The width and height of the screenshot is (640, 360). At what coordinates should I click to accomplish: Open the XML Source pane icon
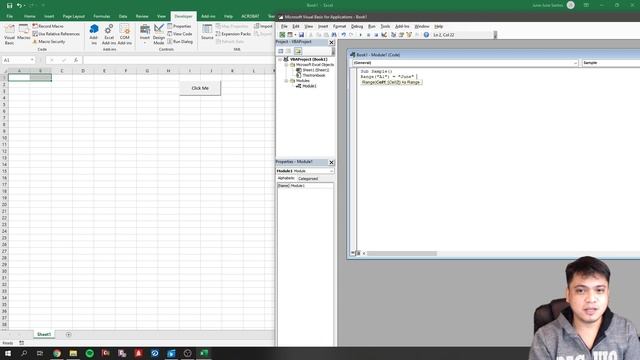point(207,32)
